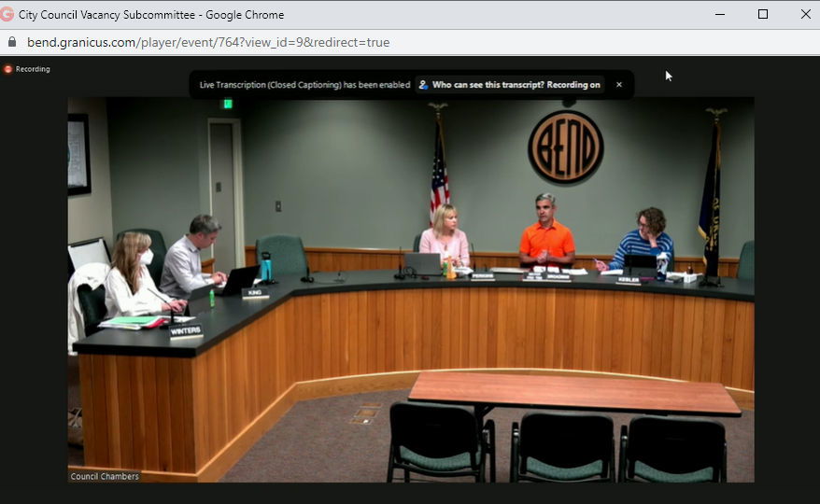Click the BEND logo on the wall
The image size is (820, 504).
coord(565,147)
